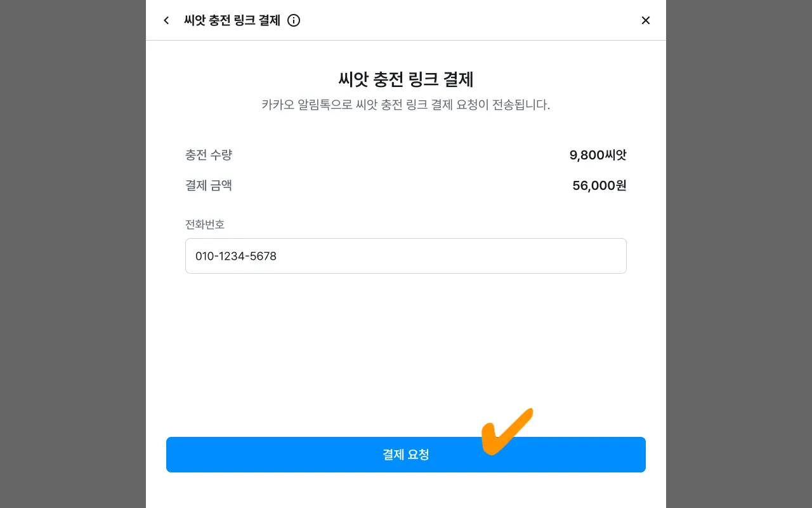The image size is (812, 508).
Task: Open the info icon beside the title
Action: (294, 20)
